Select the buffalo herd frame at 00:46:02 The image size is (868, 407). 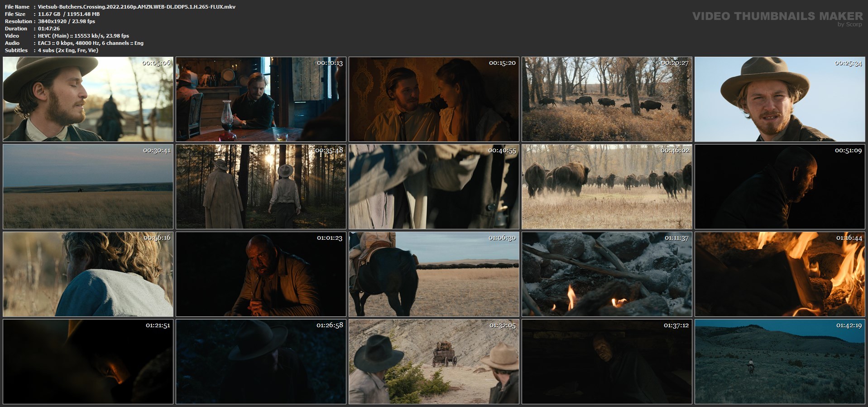(607, 187)
